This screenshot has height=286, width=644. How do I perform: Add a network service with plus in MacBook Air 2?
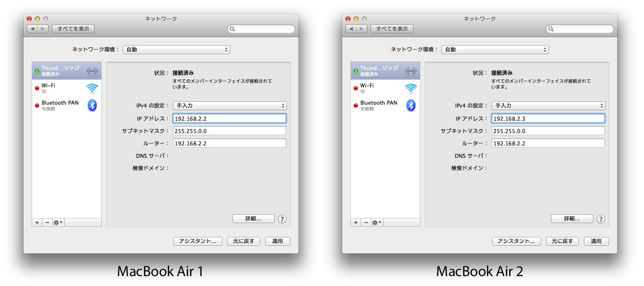pyautogui.click(x=356, y=223)
